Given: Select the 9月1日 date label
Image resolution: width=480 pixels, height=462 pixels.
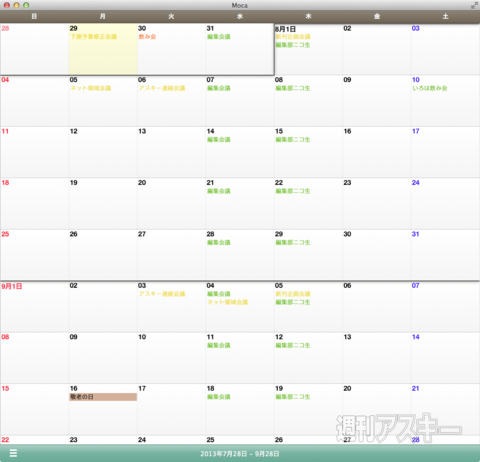Looking at the screenshot, I should point(12,286).
